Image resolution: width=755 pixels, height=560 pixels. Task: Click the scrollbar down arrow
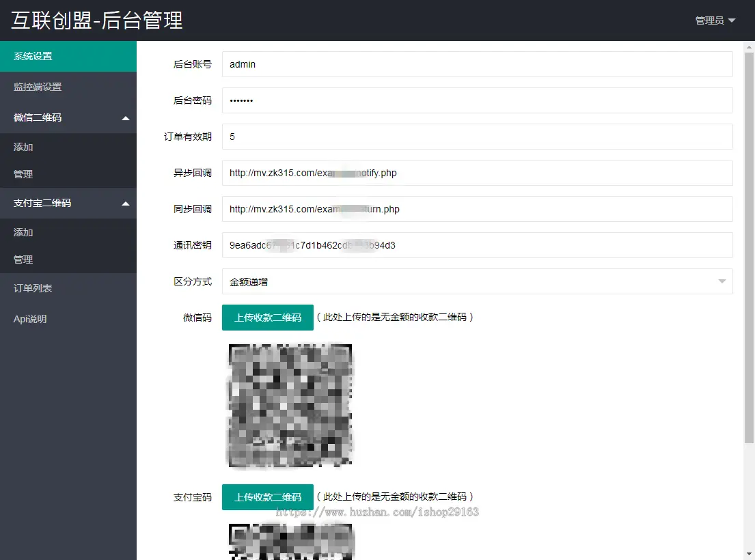click(749, 555)
